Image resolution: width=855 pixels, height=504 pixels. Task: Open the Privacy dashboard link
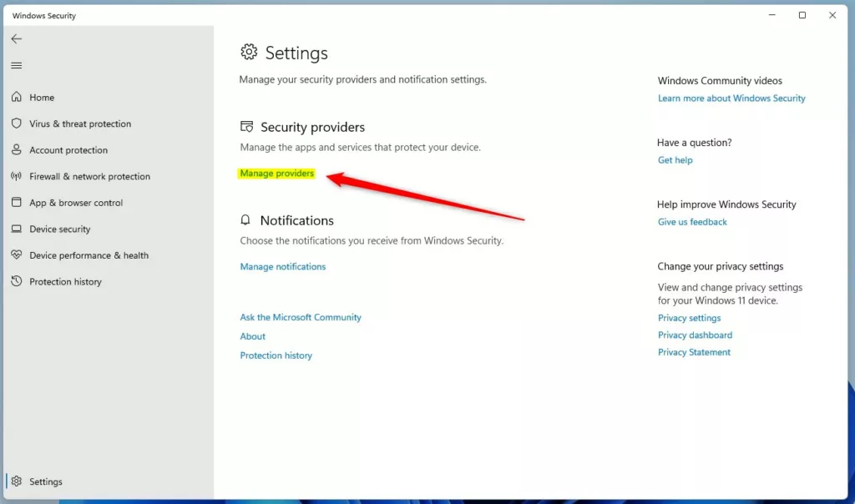[x=695, y=335]
